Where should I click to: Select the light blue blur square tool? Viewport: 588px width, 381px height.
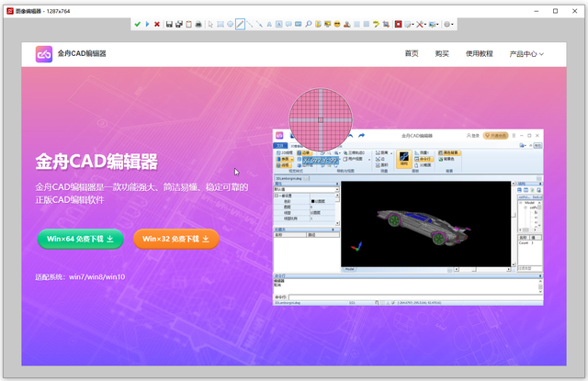[356, 25]
